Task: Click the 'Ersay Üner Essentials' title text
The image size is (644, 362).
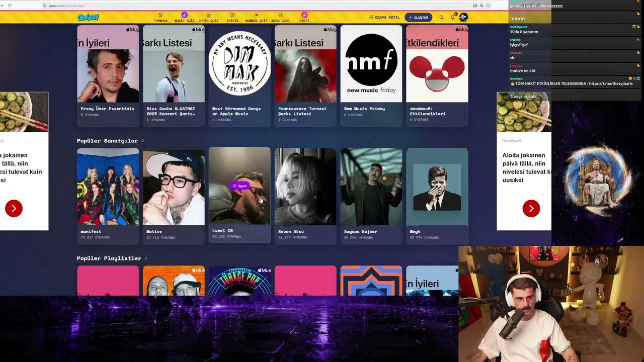Action: tap(107, 109)
